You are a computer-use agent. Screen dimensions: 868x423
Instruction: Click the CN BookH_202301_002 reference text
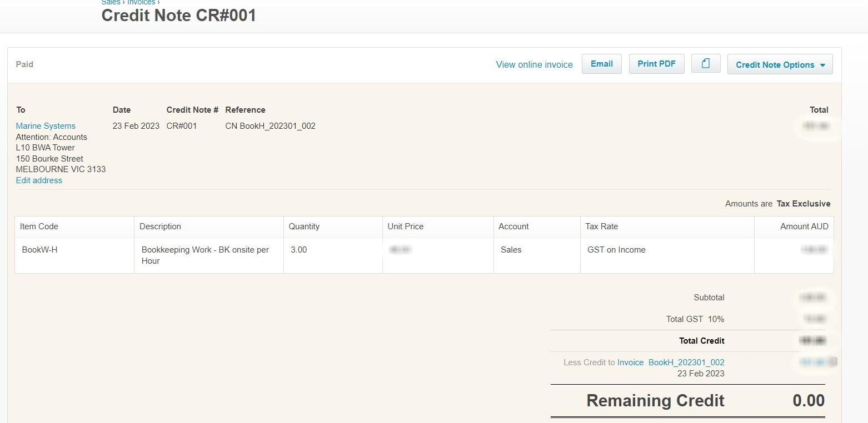coord(270,126)
